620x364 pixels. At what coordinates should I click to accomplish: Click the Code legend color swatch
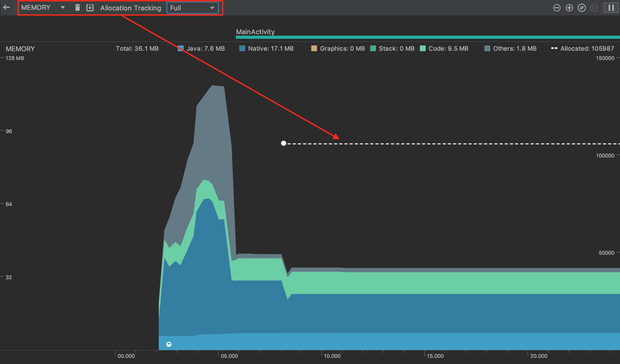point(423,48)
